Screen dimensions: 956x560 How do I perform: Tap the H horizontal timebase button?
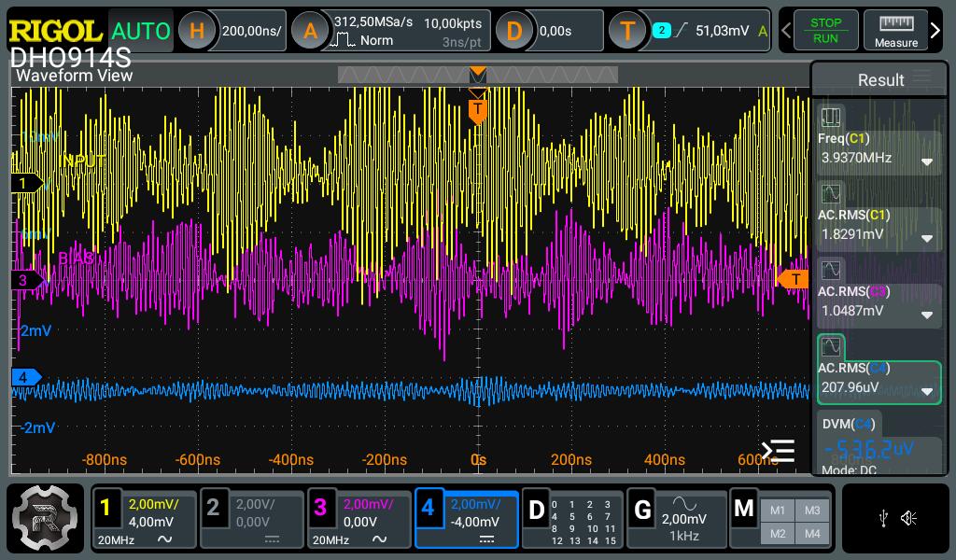[196, 31]
